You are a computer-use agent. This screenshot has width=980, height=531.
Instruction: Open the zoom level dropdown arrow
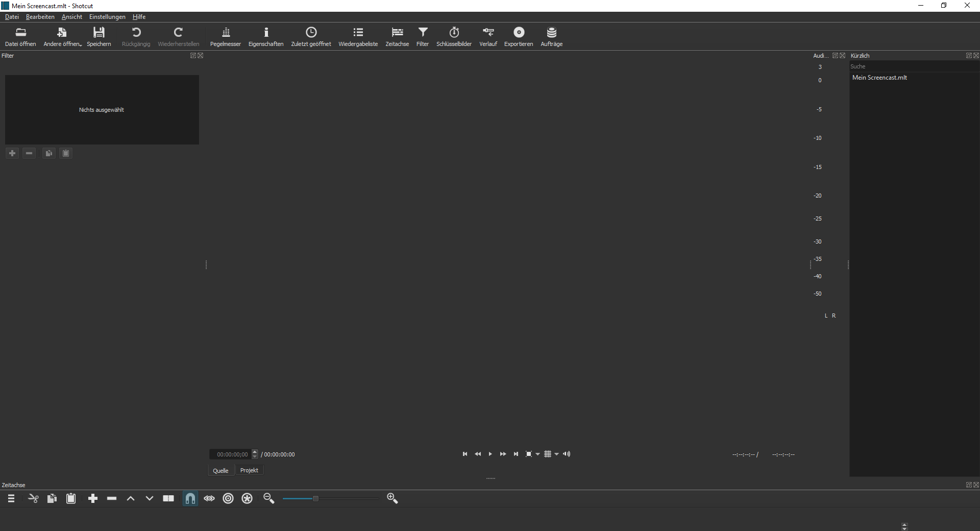tap(537, 454)
